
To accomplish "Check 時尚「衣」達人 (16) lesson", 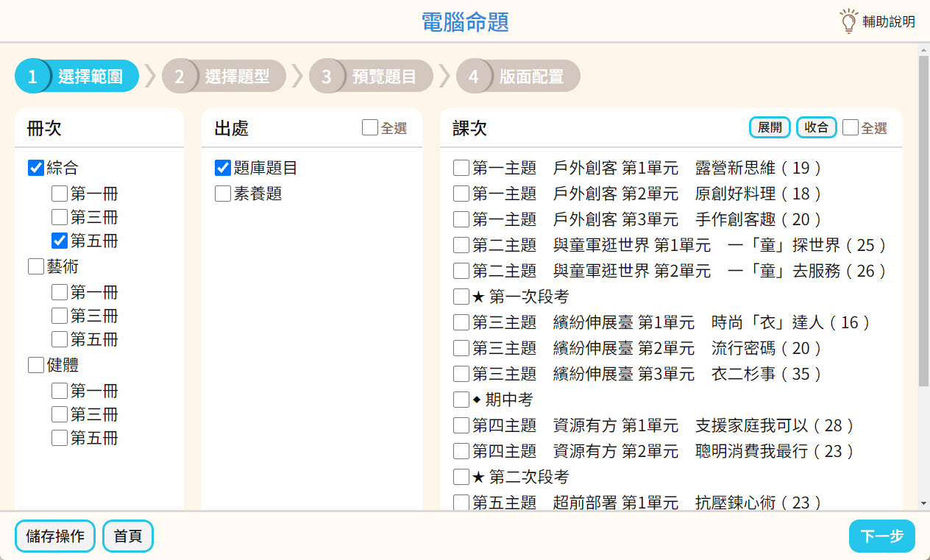I will (x=461, y=322).
